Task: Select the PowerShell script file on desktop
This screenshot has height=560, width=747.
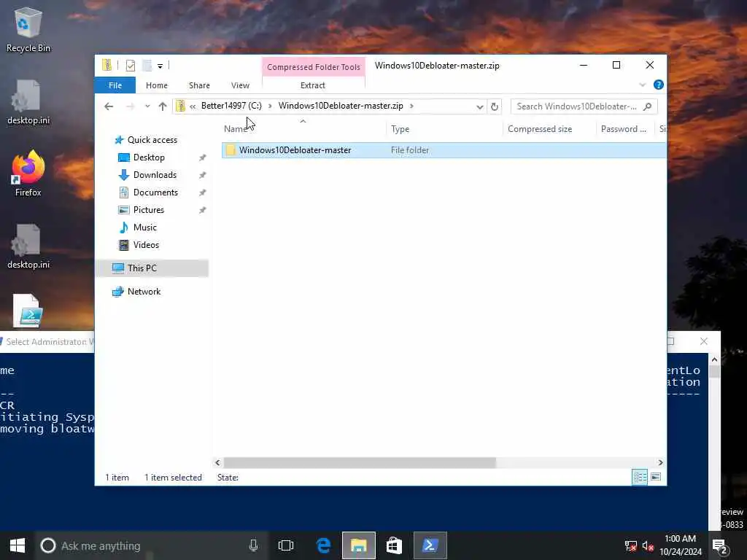Action: (x=28, y=311)
